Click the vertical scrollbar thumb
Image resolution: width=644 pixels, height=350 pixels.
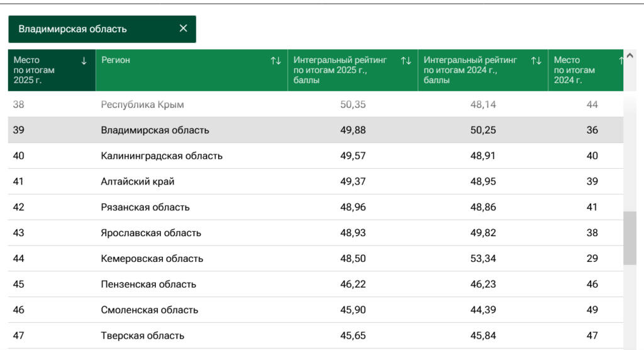(x=630, y=238)
